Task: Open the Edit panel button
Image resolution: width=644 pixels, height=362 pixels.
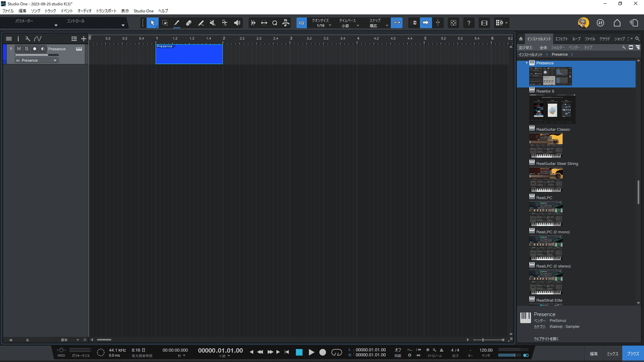Action: point(594,354)
